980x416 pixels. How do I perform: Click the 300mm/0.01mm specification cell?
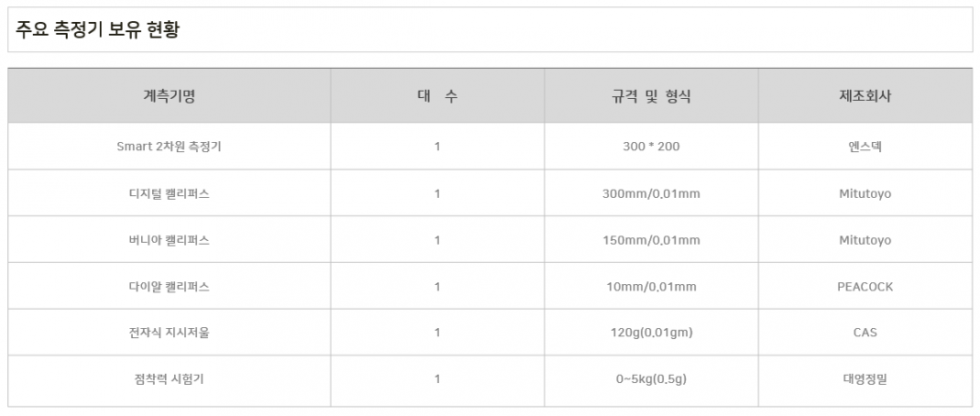click(x=651, y=194)
